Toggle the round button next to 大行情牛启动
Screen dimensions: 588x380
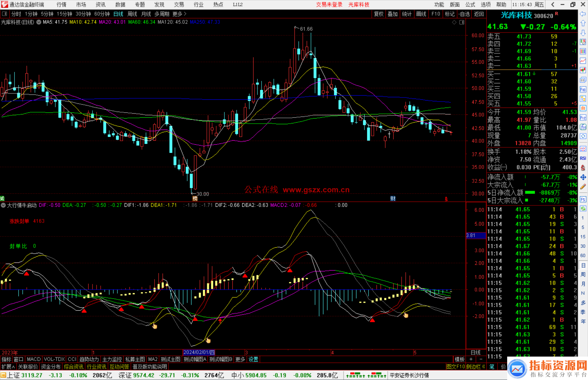pyautogui.click(x=3, y=205)
